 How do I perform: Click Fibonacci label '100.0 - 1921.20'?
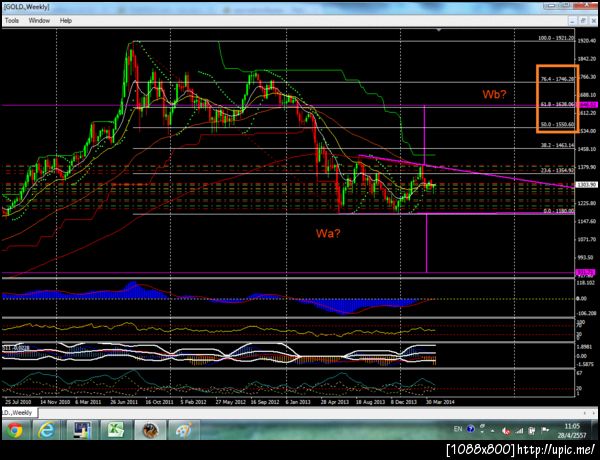point(556,38)
